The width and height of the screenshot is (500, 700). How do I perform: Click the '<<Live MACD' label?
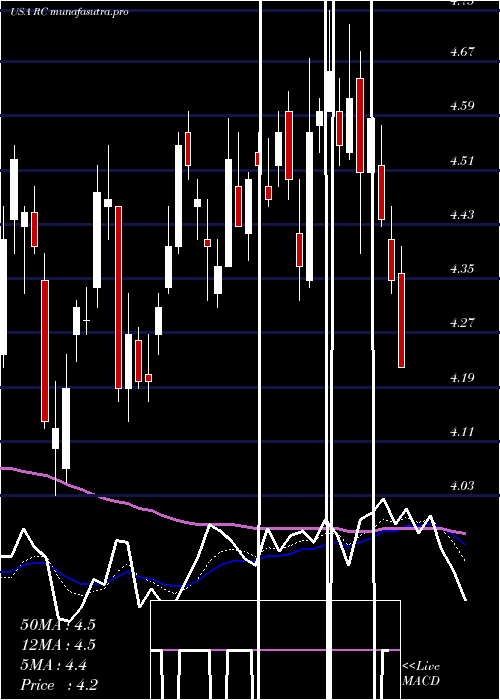[x=421, y=674]
